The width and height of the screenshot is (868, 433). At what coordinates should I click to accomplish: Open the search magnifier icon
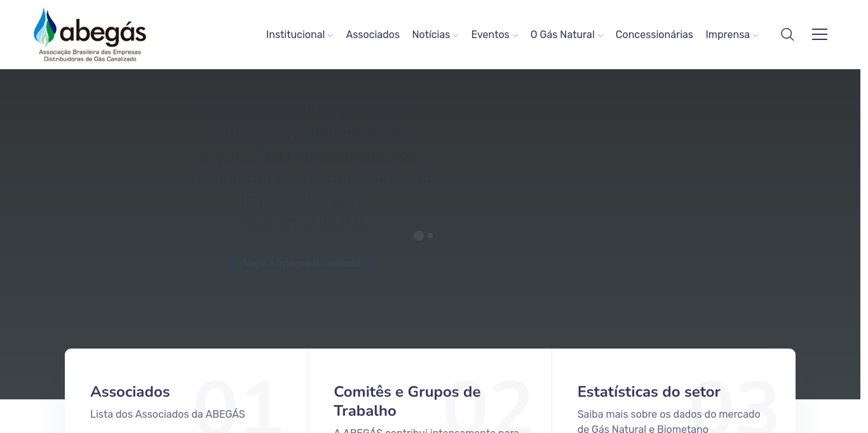pos(787,34)
